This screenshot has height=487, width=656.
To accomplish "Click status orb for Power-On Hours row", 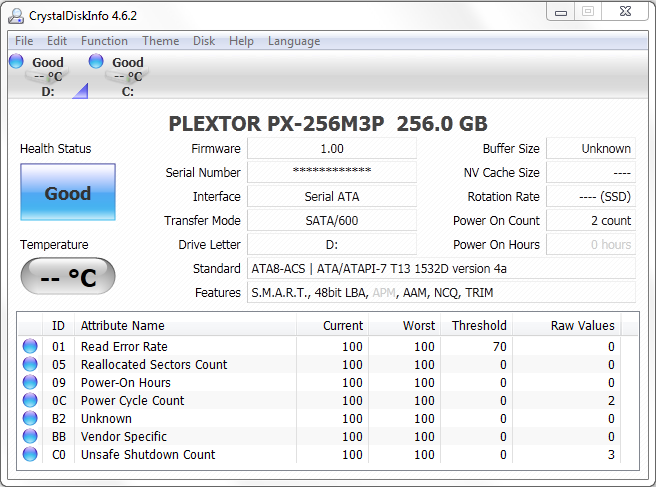I will click(30, 383).
